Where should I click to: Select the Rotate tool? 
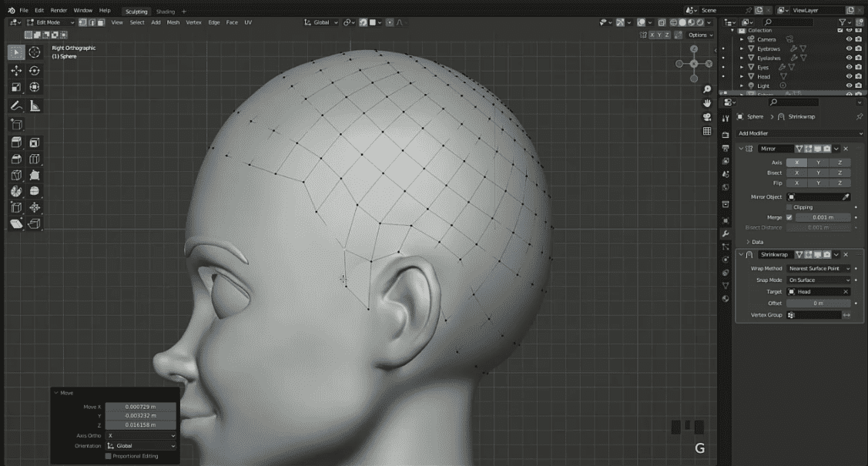(35, 70)
